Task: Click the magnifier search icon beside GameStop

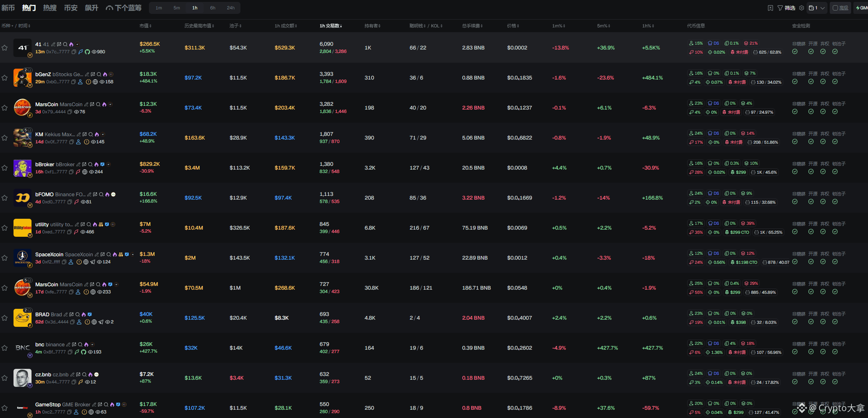Action: click(106, 404)
